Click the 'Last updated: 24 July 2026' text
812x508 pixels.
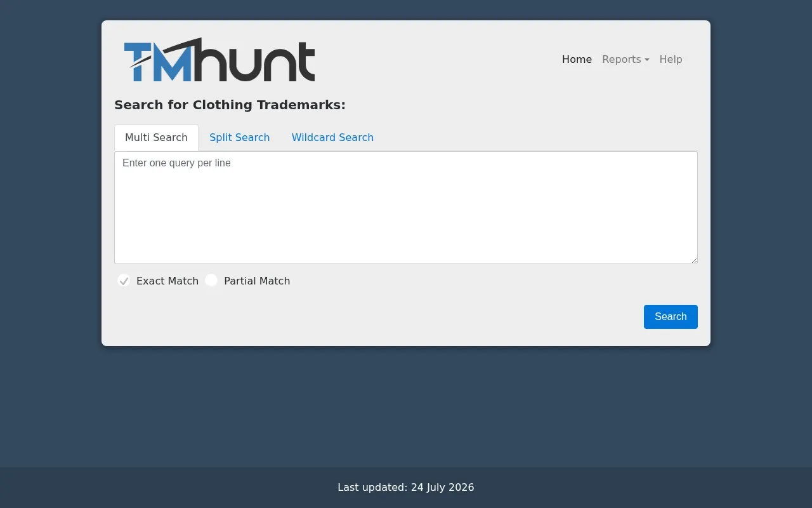(x=406, y=487)
